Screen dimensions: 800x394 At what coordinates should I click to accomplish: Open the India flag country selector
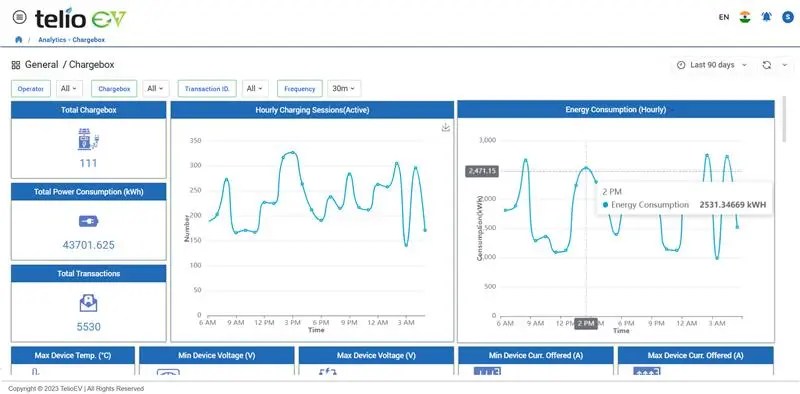pos(745,17)
